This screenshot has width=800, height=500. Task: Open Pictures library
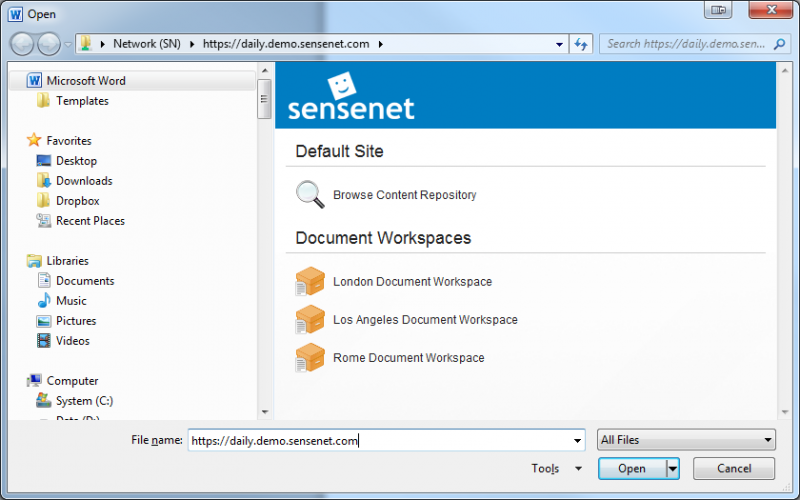(76, 321)
